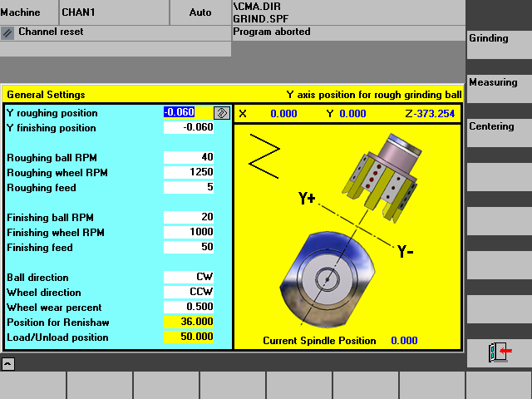
Task: Click the up arrow icon above the softkeys
Action: (7, 364)
